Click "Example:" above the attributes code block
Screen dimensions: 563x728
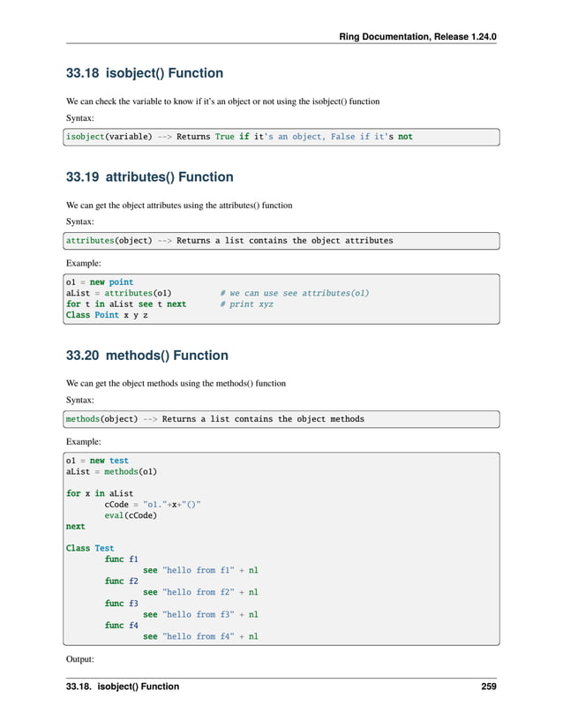click(x=84, y=263)
